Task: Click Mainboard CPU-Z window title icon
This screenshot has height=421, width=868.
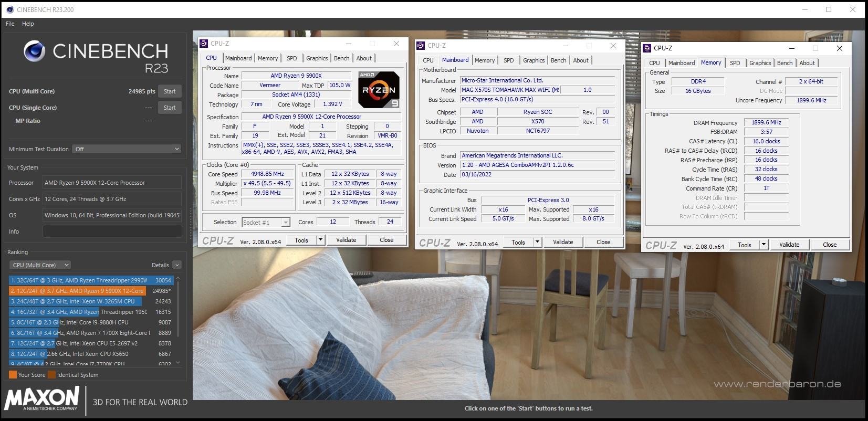Action: [421, 46]
